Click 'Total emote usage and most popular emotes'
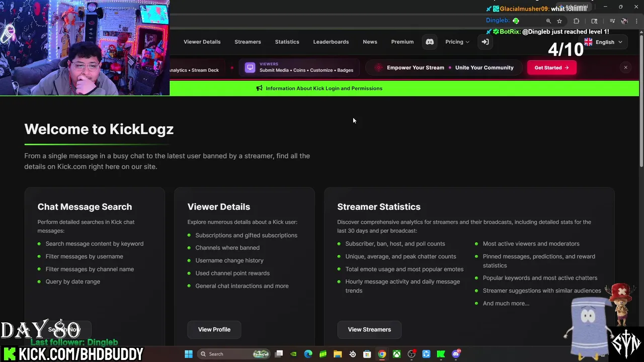Viewport: 644px width, 362px height. click(404, 269)
